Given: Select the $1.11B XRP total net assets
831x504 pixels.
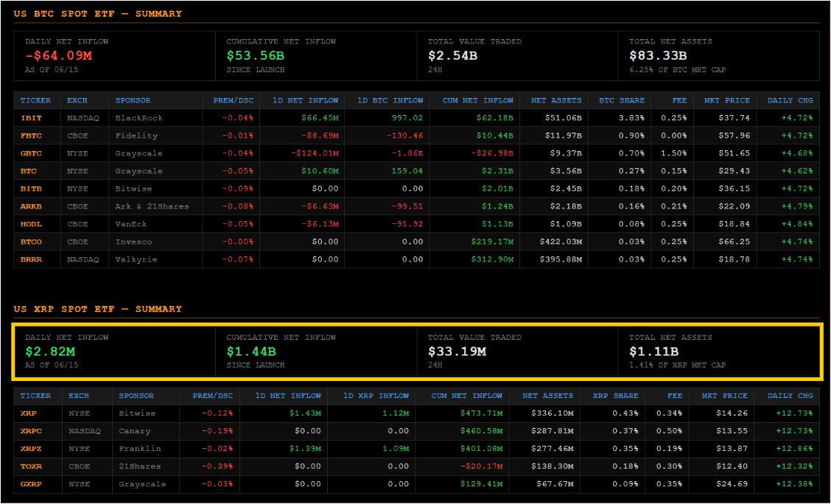Looking at the screenshot, I should [654, 351].
